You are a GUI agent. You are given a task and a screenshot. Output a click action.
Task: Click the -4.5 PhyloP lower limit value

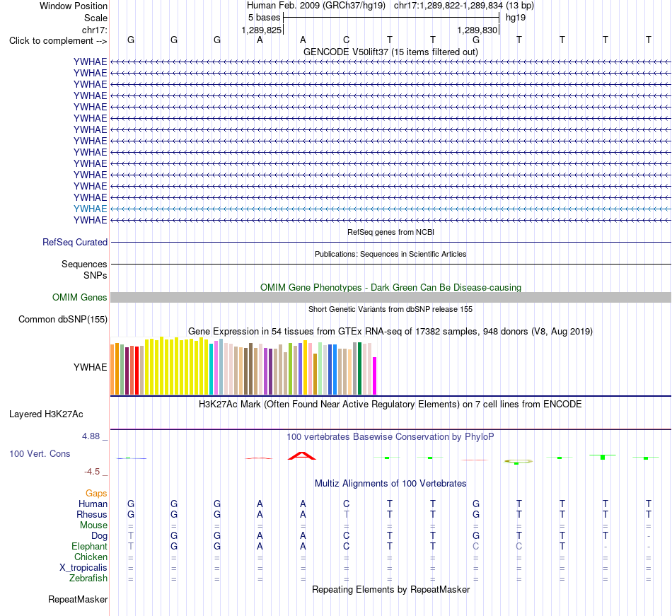coord(92,472)
